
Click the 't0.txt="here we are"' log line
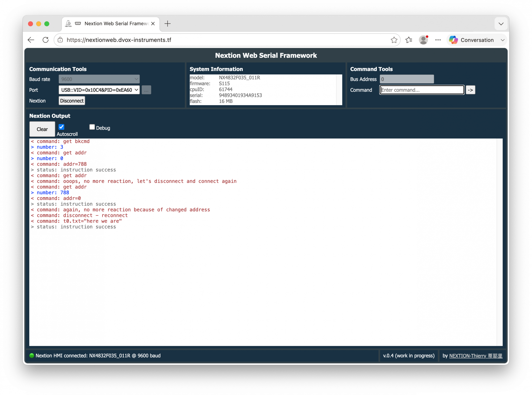click(x=76, y=221)
